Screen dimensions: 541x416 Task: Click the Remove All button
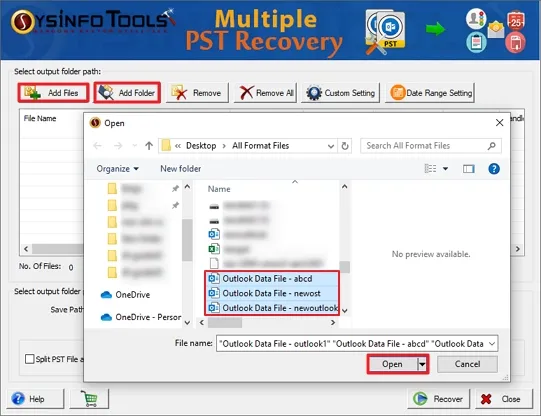(265, 93)
